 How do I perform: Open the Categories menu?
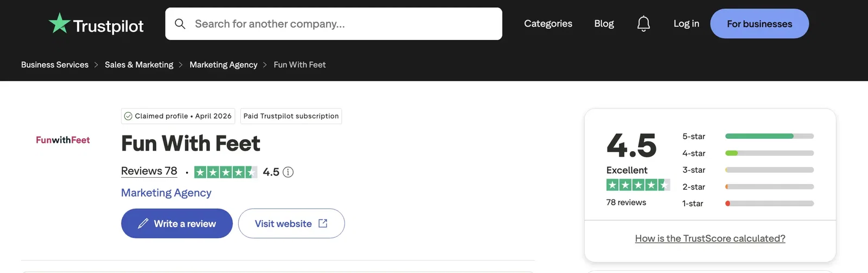tap(548, 24)
